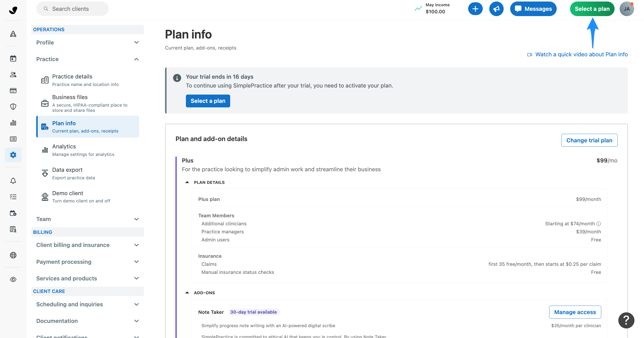This screenshot has height=338, width=644.
Task: Click the megaphone announcements icon
Action: 496,9
